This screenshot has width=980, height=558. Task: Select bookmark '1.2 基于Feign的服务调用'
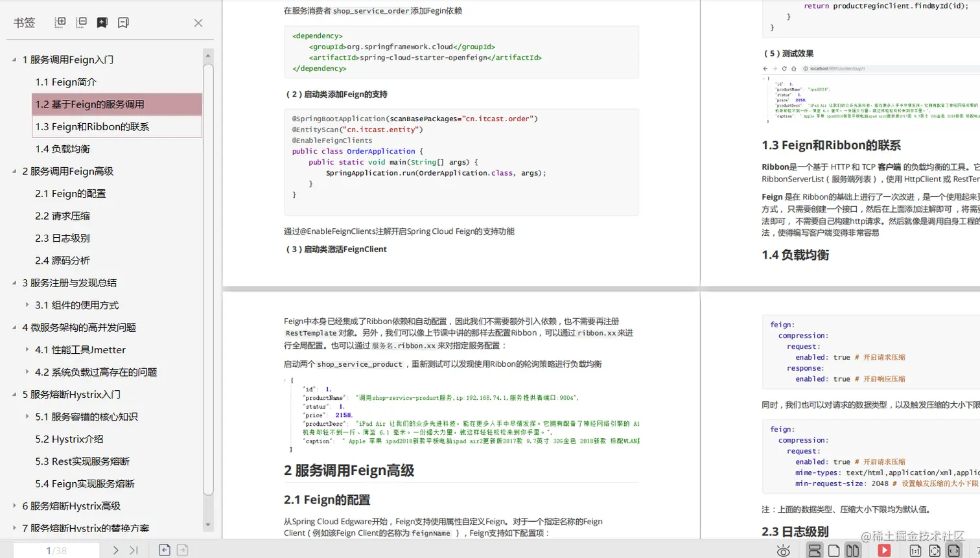point(117,104)
